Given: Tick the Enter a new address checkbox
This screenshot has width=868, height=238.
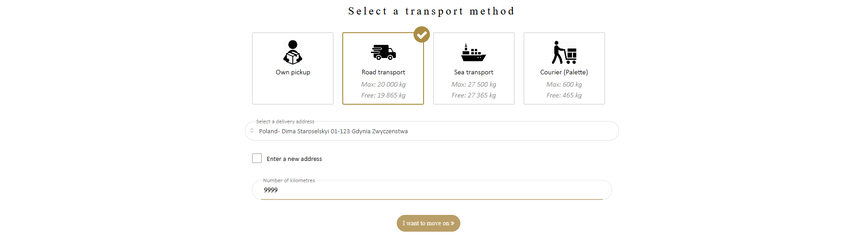Looking at the screenshot, I should tap(257, 158).
